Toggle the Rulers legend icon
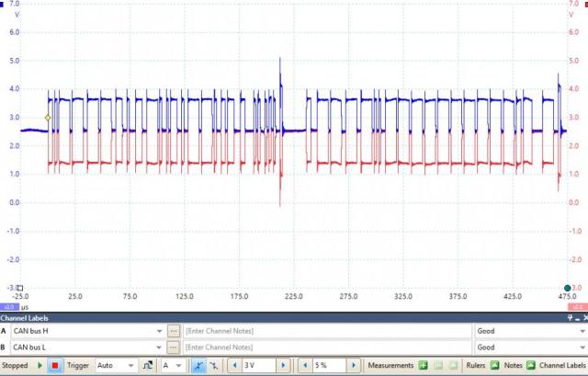The height and width of the screenshot is (376, 588). pos(494,365)
